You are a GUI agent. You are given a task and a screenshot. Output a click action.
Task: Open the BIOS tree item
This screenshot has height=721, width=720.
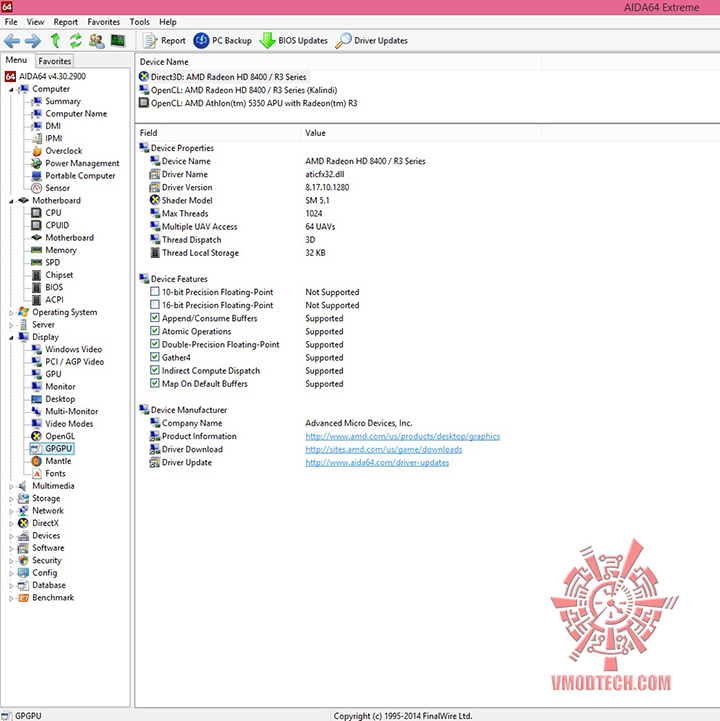(54, 287)
